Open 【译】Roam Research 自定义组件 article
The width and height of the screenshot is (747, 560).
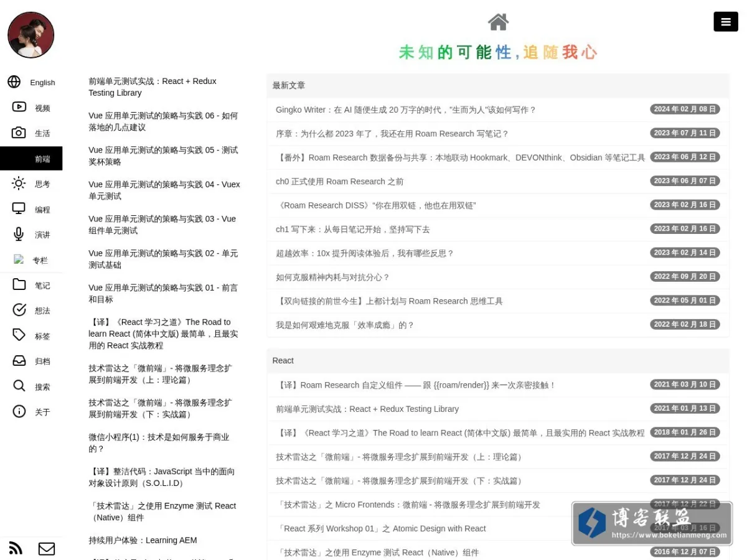coord(416,385)
